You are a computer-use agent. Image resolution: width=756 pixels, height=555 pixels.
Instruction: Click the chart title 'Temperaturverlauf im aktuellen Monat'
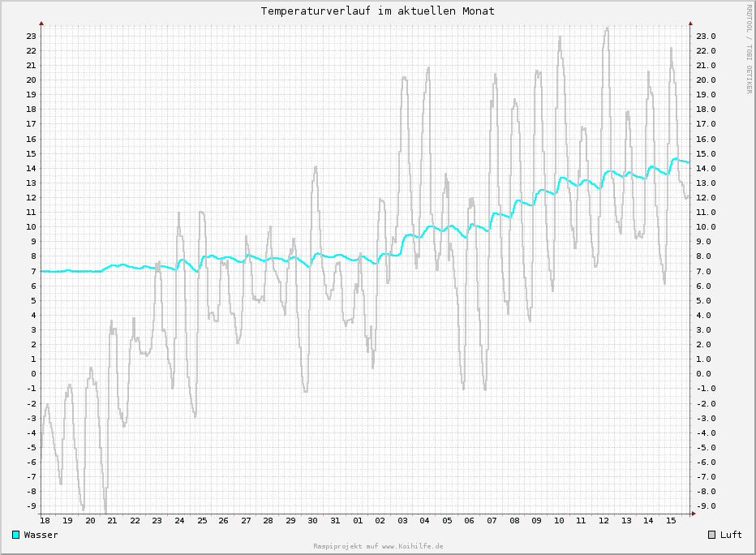tap(377, 11)
